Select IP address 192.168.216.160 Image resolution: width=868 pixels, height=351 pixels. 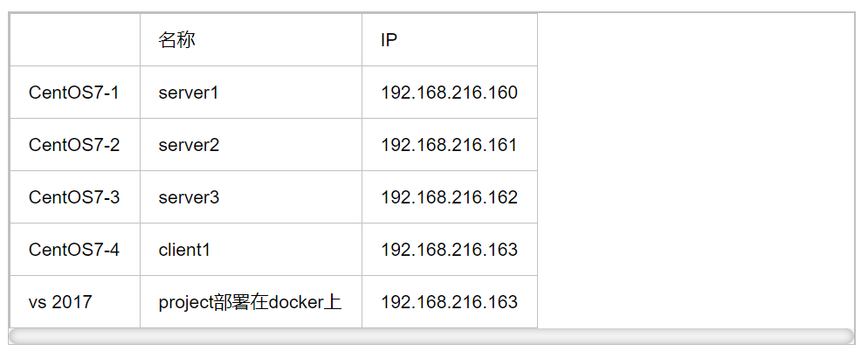[449, 93]
